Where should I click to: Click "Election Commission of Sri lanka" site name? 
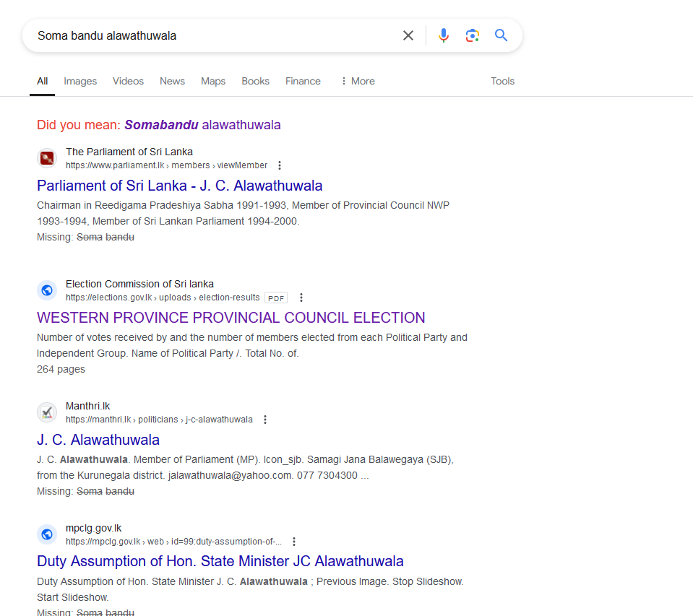(x=139, y=284)
